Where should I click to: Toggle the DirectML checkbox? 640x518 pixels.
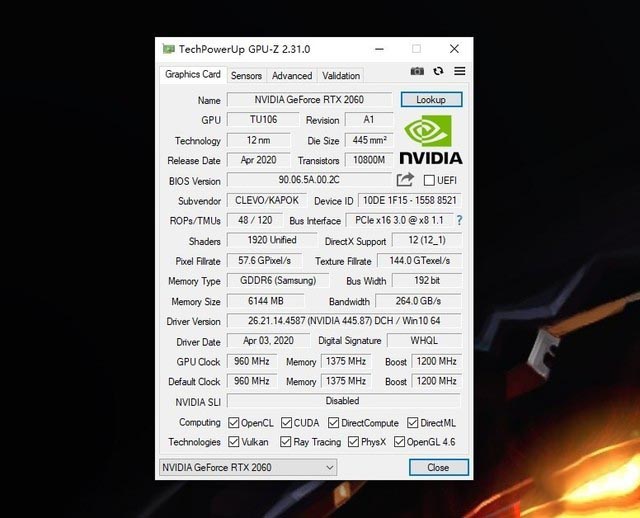pos(413,423)
